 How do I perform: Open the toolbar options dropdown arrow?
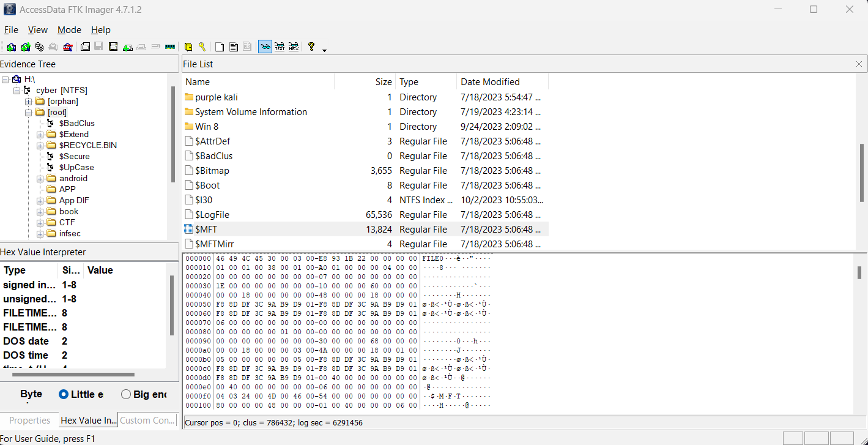[x=324, y=50]
